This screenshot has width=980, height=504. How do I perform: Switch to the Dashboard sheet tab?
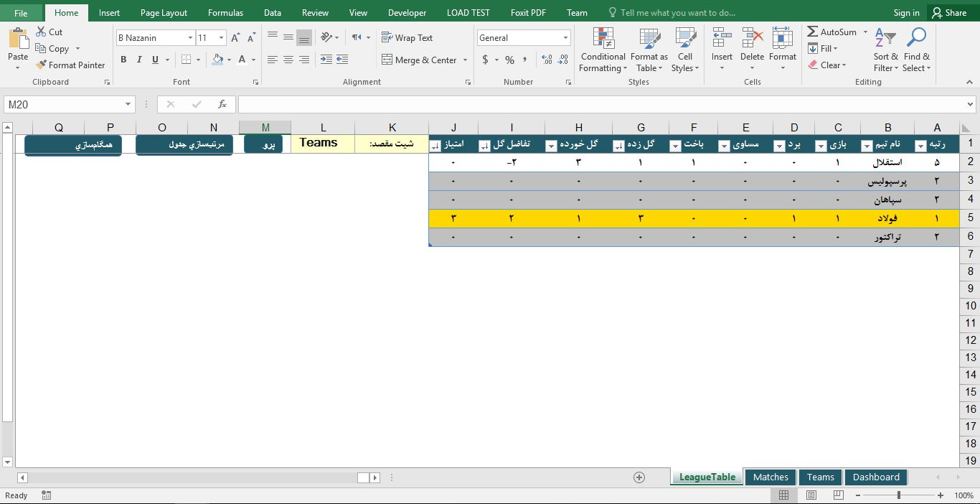[876, 477]
